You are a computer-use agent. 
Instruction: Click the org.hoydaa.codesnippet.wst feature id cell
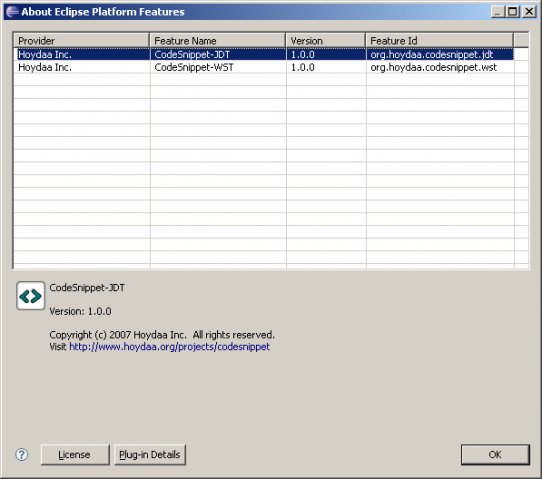433,67
